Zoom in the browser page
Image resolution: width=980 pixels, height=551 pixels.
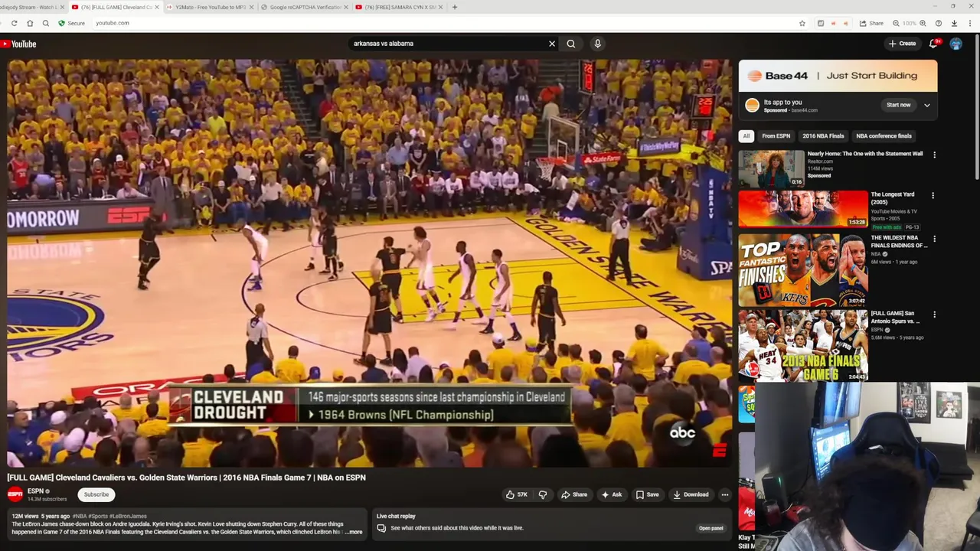pyautogui.click(x=923, y=23)
